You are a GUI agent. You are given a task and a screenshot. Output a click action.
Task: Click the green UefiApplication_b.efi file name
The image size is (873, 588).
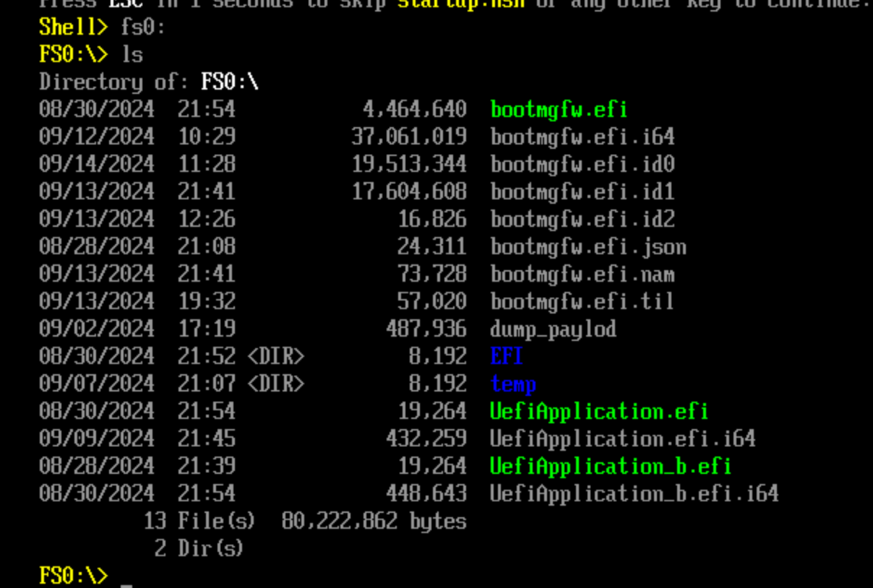click(x=611, y=467)
